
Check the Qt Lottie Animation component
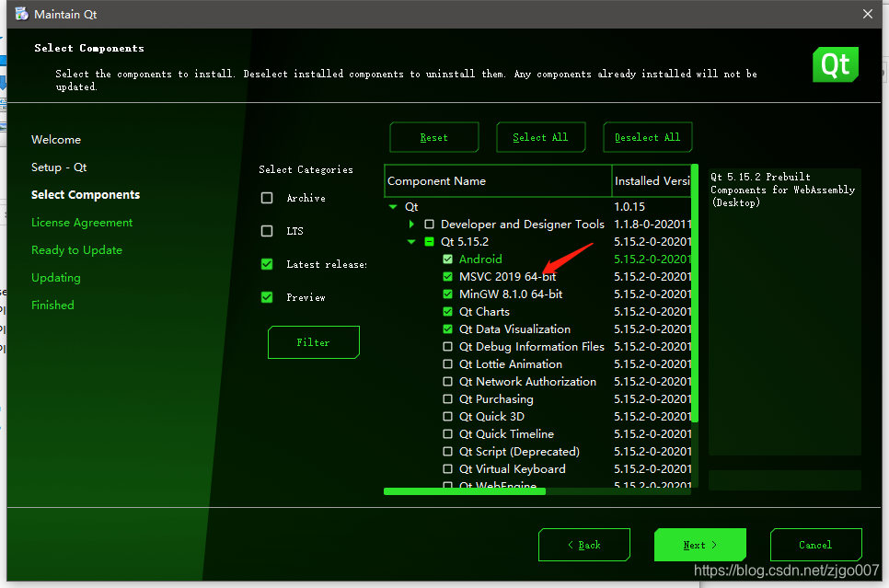click(448, 364)
